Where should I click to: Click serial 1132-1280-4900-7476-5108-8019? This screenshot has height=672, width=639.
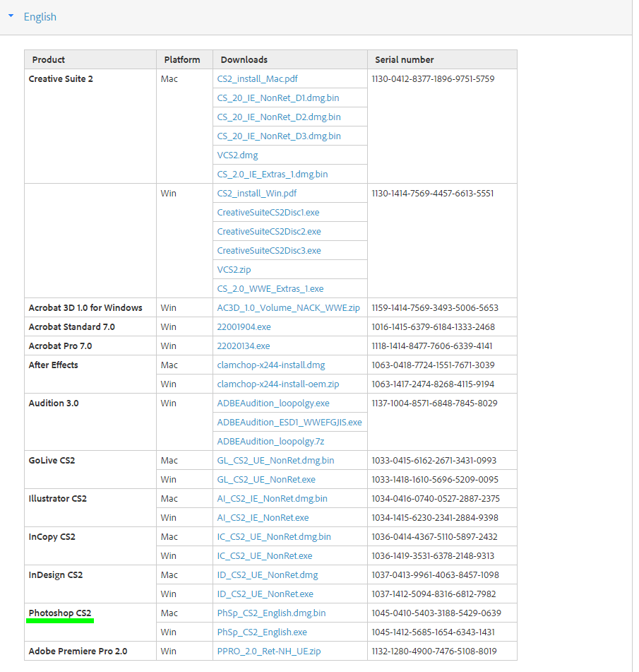(434, 652)
